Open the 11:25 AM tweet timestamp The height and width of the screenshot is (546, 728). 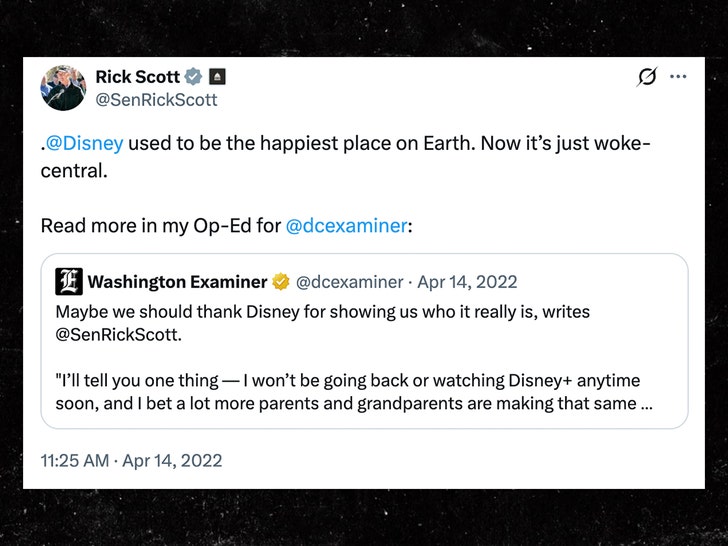(x=131, y=461)
